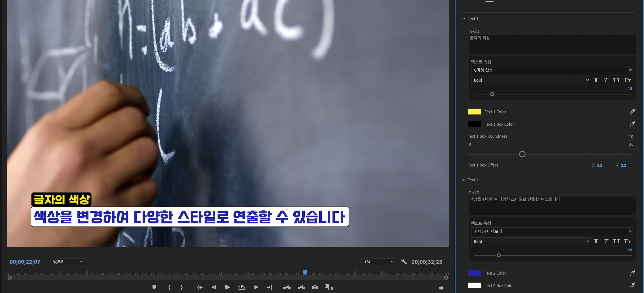Collapse the Text 2 section

[463, 180]
